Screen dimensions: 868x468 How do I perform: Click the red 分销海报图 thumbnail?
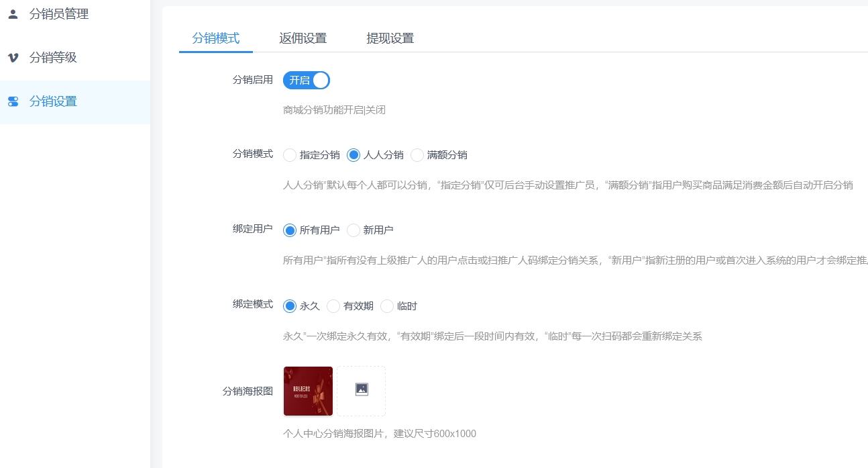(x=308, y=391)
